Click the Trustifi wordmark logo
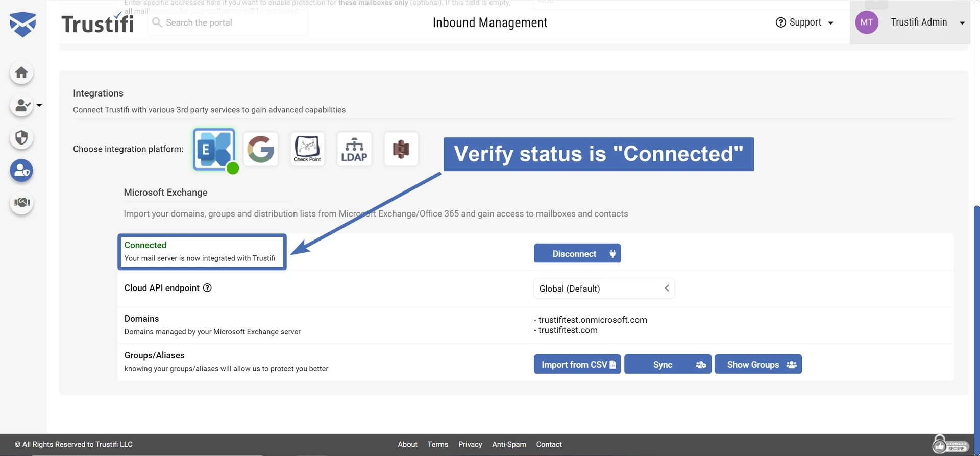The image size is (980, 456). (x=97, y=23)
